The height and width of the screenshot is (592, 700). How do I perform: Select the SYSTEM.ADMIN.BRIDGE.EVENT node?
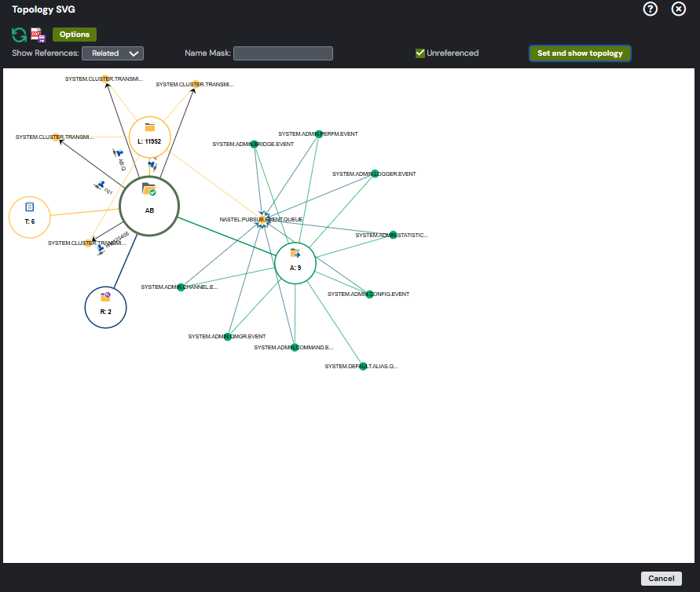[255, 144]
